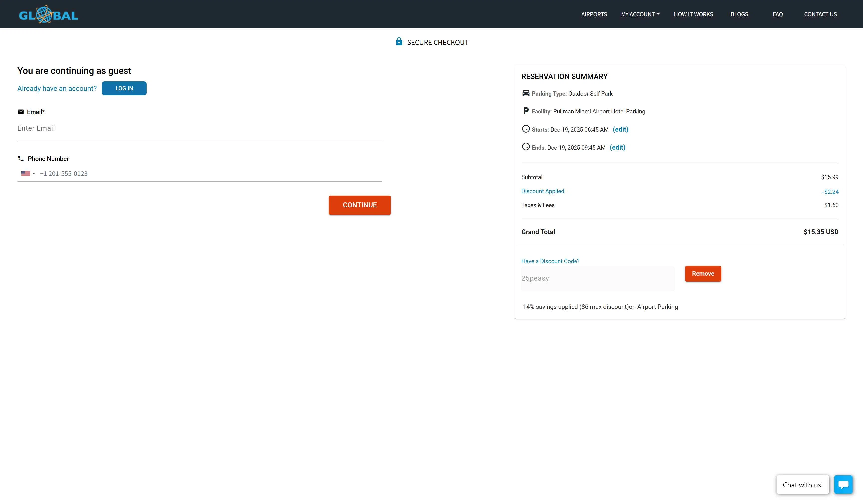
Task: Open the Airports menu item
Action: tap(594, 14)
